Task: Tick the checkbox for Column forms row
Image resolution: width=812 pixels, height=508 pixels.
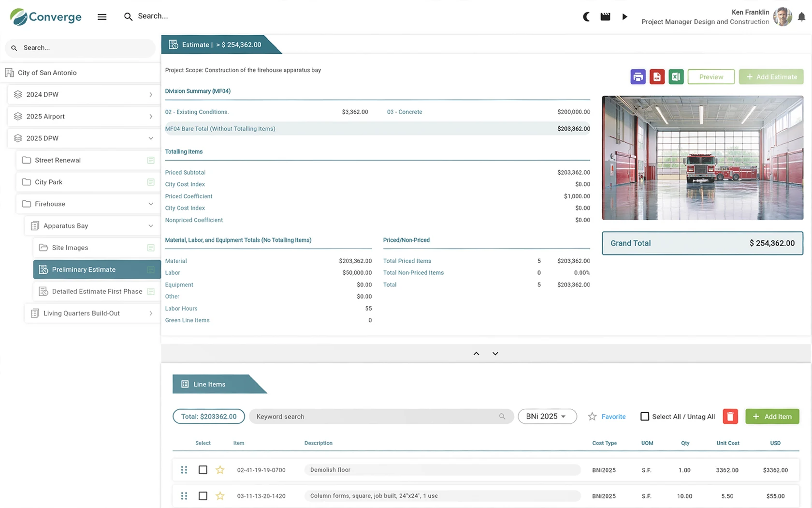Action: 203,496
